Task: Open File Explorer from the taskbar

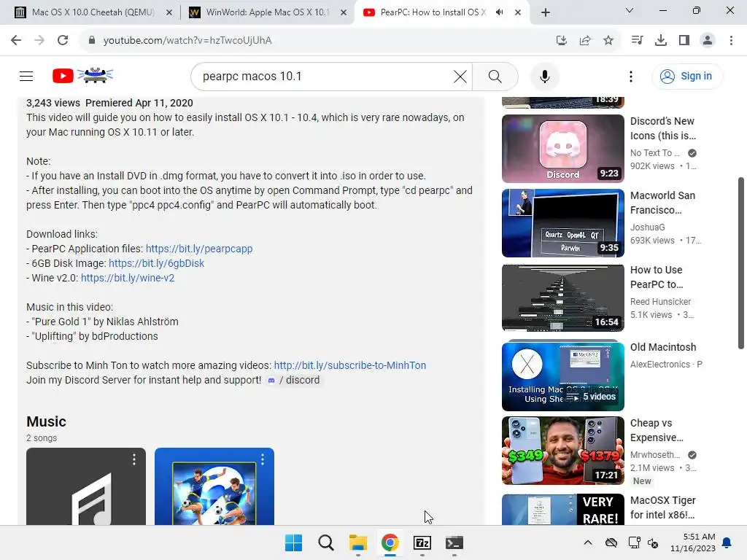Action: tap(357, 542)
